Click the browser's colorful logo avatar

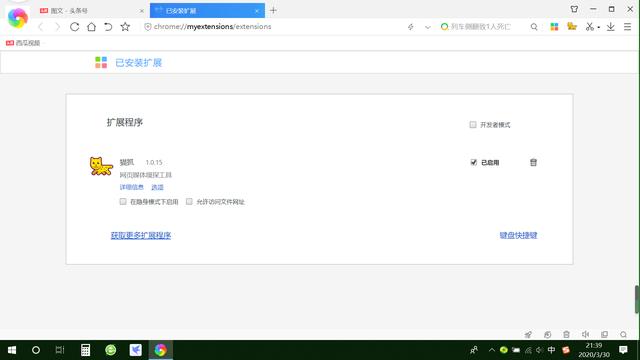(18, 18)
